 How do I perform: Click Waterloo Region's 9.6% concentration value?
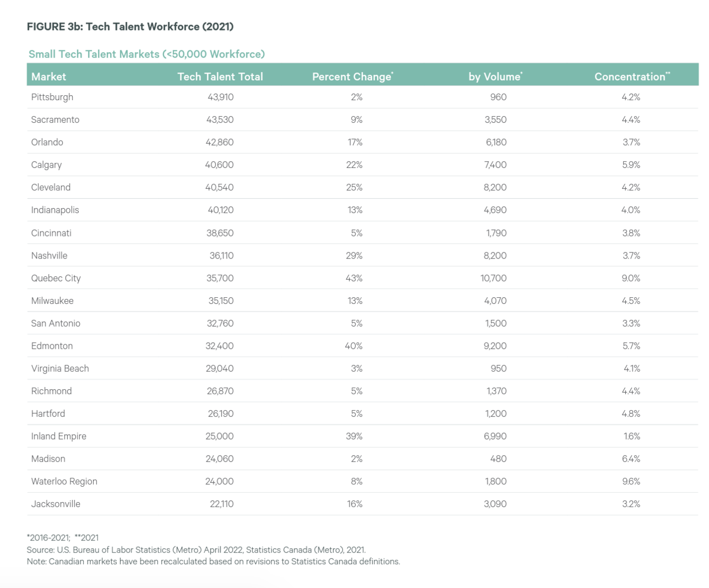pyautogui.click(x=631, y=481)
